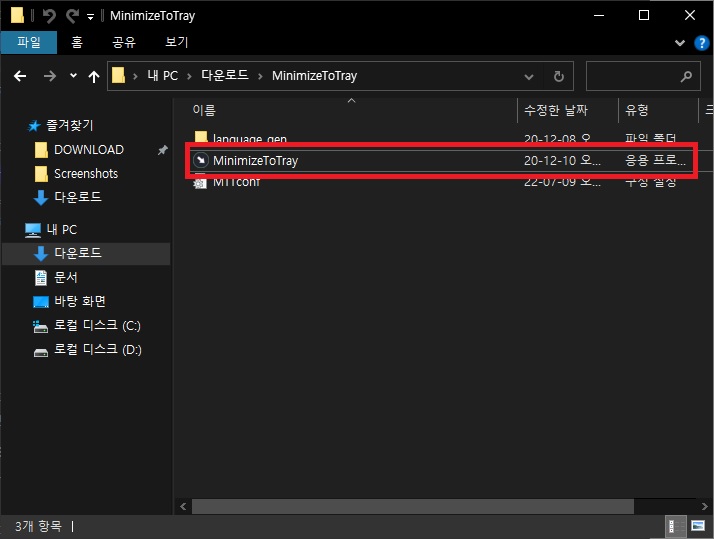
Task: Open 로컬 디스크 (C:) drive
Action: click(x=97, y=325)
